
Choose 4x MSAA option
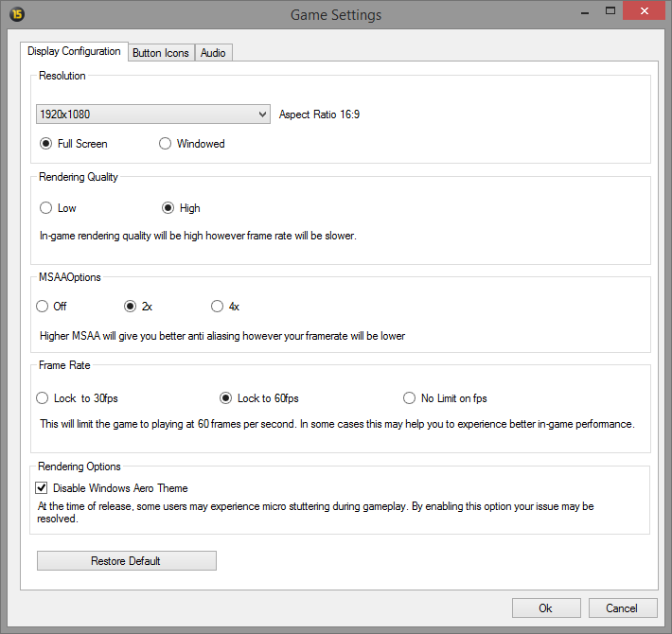pyautogui.click(x=218, y=307)
